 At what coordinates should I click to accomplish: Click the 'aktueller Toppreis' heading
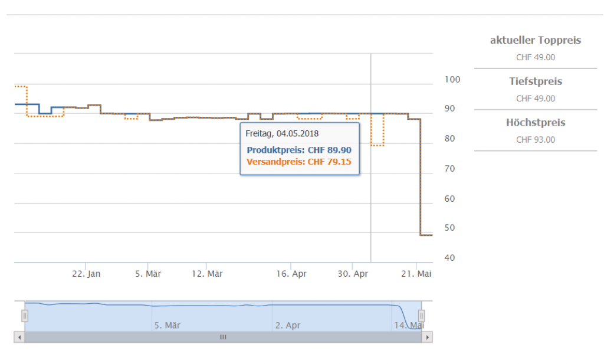pyautogui.click(x=536, y=41)
